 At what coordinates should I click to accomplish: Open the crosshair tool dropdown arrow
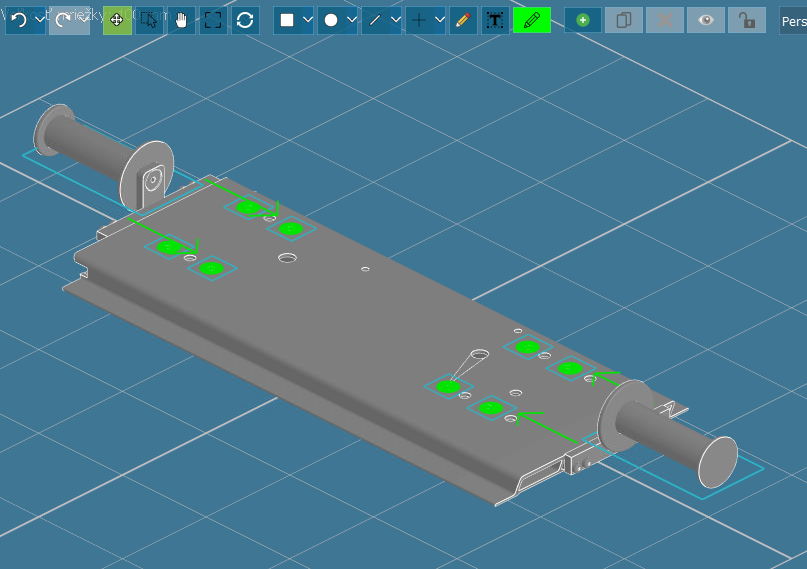(x=439, y=20)
